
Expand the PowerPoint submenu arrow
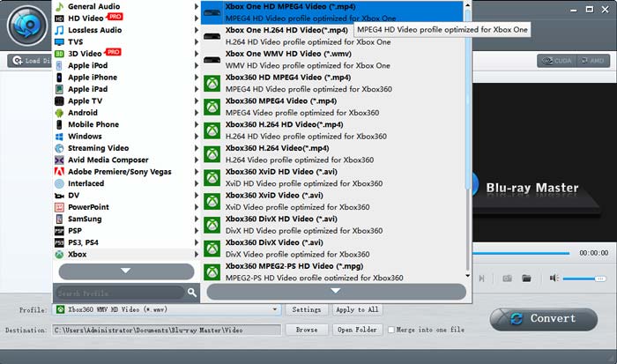coord(196,207)
